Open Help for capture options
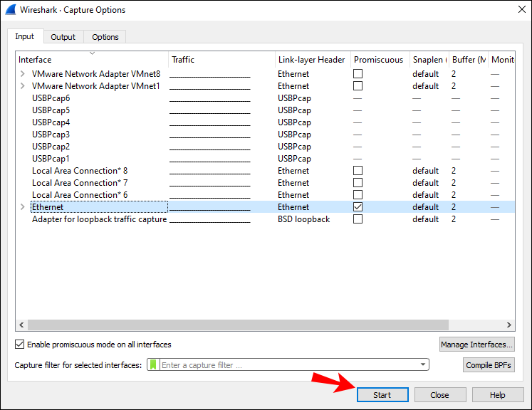The width and height of the screenshot is (532, 410). point(497,395)
